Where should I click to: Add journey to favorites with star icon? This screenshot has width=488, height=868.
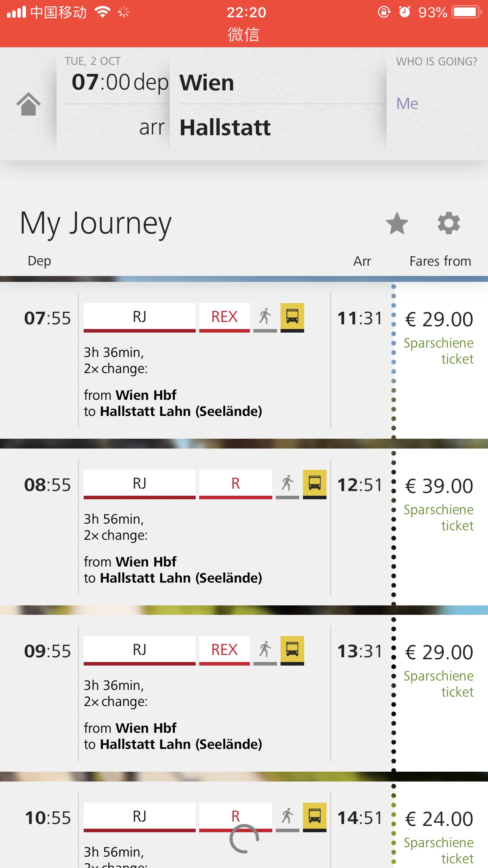click(397, 223)
